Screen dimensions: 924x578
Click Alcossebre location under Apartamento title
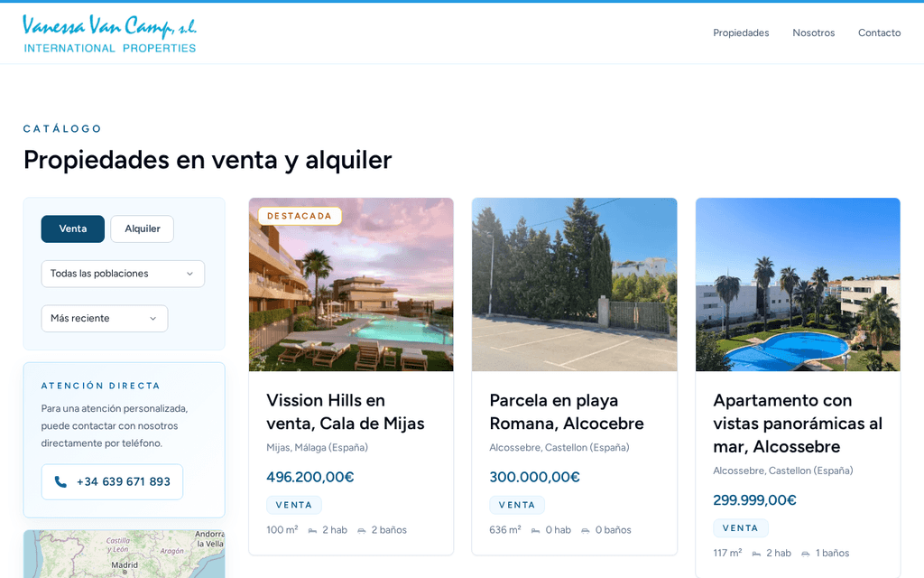(783, 471)
